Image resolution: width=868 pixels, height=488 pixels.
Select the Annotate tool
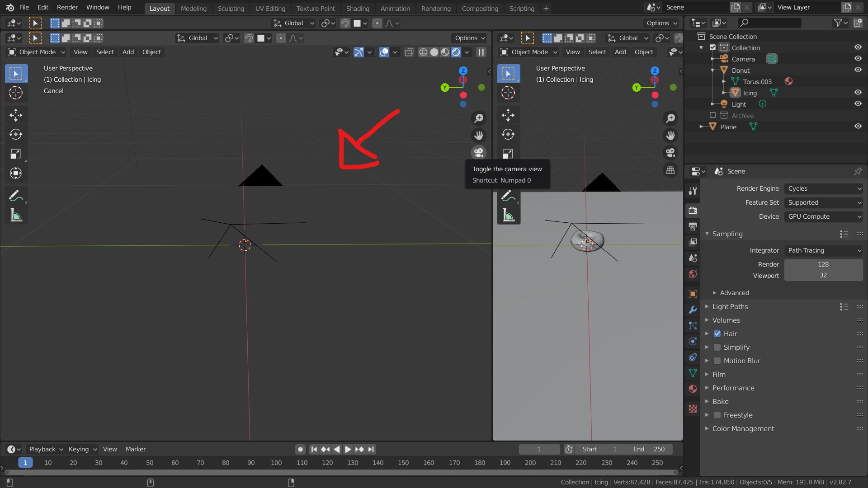click(16, 195)
